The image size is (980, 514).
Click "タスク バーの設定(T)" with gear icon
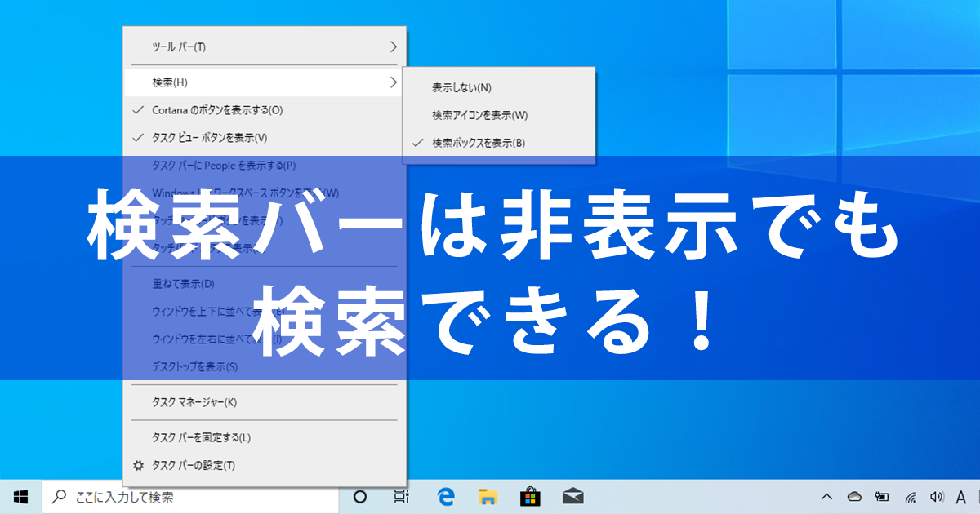pyautogui.click(x=194, y=466)
